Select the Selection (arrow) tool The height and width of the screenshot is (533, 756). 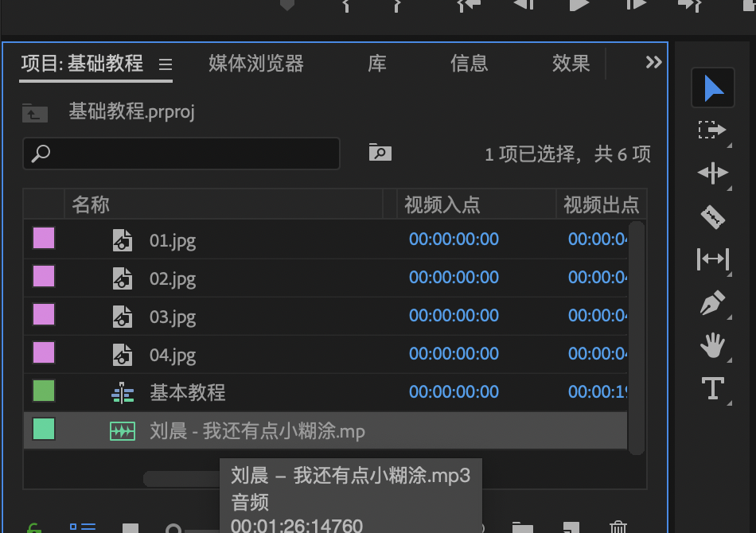pyautogui.click(x=712, y=88)
